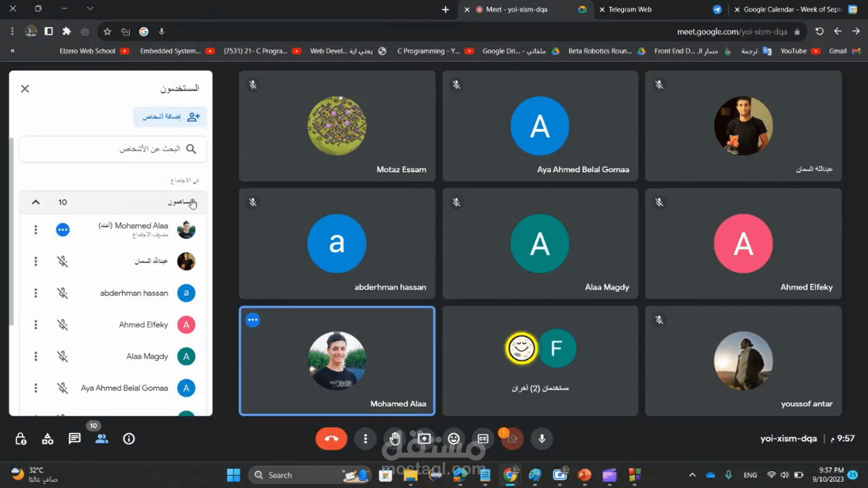Bookmark this page with star icon
868x488 pixels.
click(x=107, y=32)
